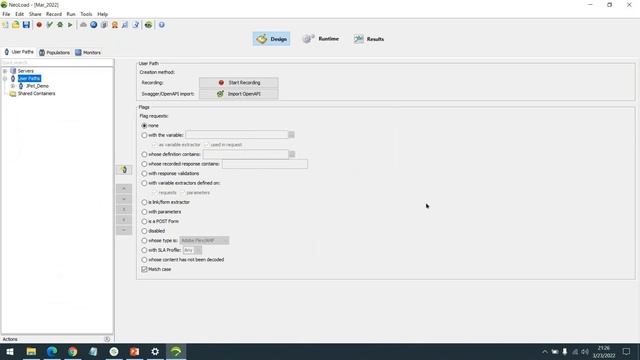Image resolution: width=640 pixels, height=360 pixels.
Task: Click the Actions panel expand icon
Action: [107, 339]
